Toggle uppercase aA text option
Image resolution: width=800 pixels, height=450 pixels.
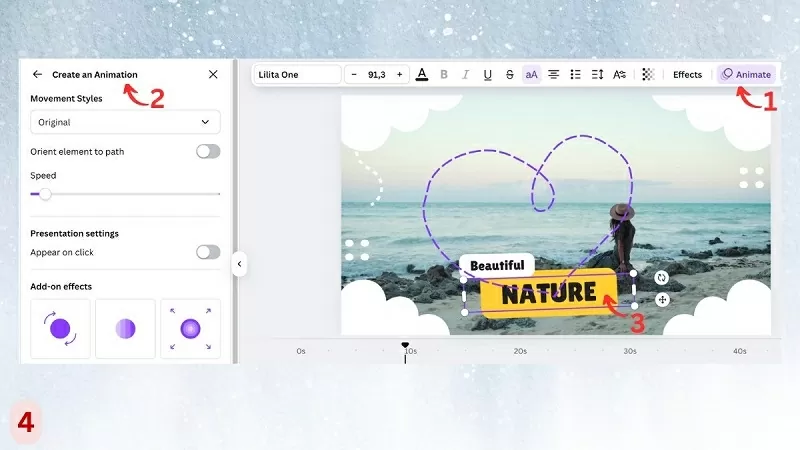pos(531,74)
